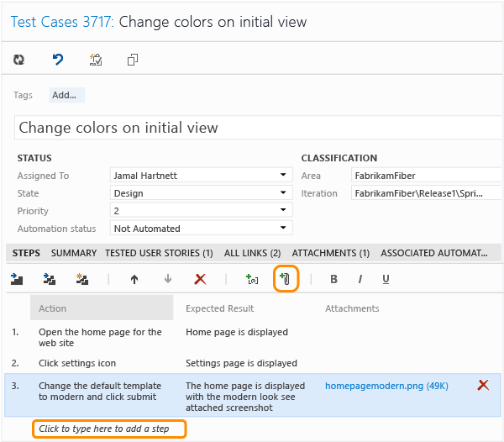Expand the Automation status dropdown

pos(283,228)
